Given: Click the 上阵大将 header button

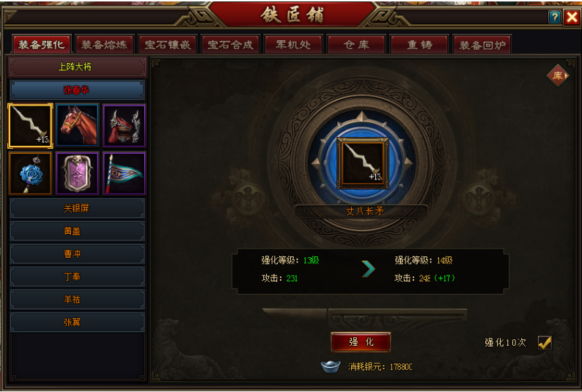Looking at the screenshot, I should click(78, 67).
